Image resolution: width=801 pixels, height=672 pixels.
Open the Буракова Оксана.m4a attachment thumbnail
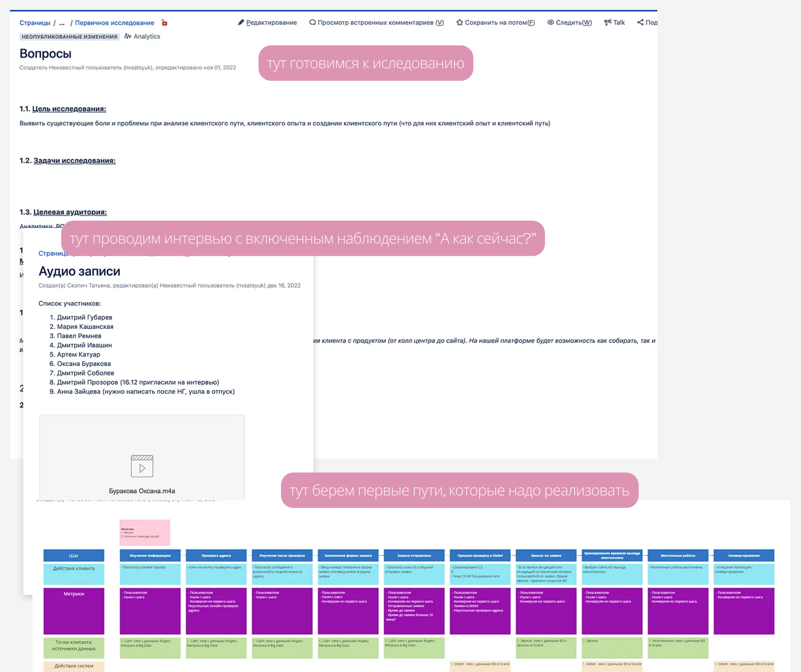click(x=142, y=491)
